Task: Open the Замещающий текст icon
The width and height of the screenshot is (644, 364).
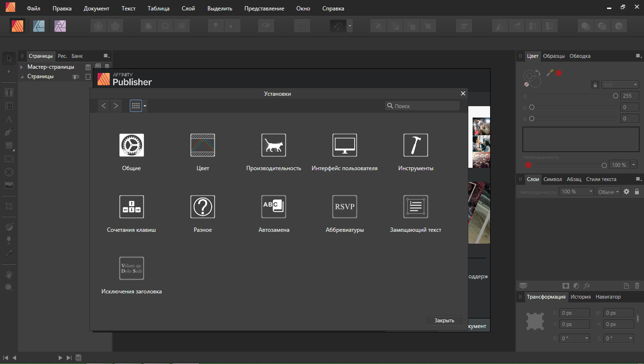Action: point(416,207)
